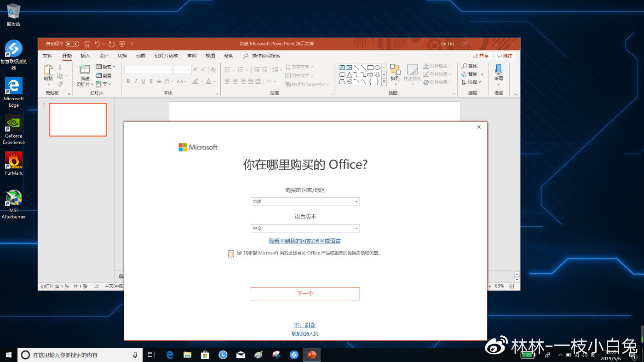Click the Cut scissors icon
The width and height of the screenshot is (644, 362).
pyautogui.click(x=60, y=67)
